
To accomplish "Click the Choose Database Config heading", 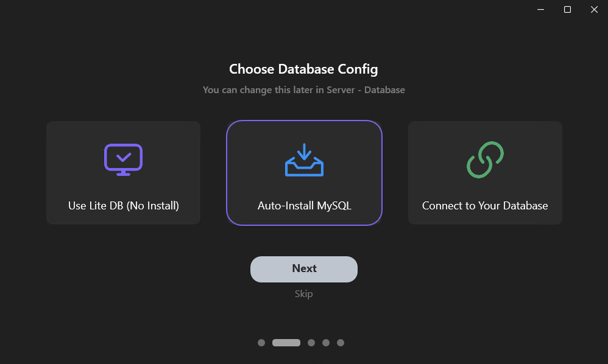I will click(x=304, y=69).
